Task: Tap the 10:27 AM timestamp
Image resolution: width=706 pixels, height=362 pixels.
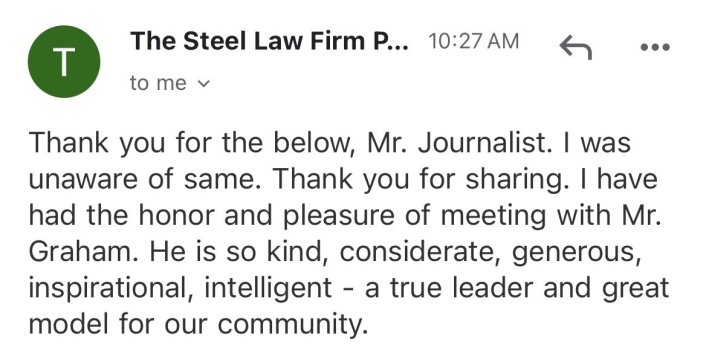Action: 474,41
